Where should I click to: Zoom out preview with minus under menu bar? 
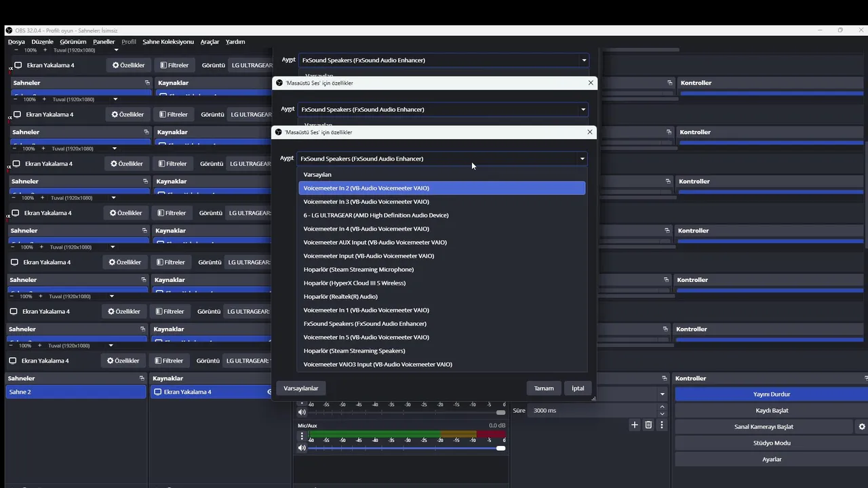[x=16, y=50]
